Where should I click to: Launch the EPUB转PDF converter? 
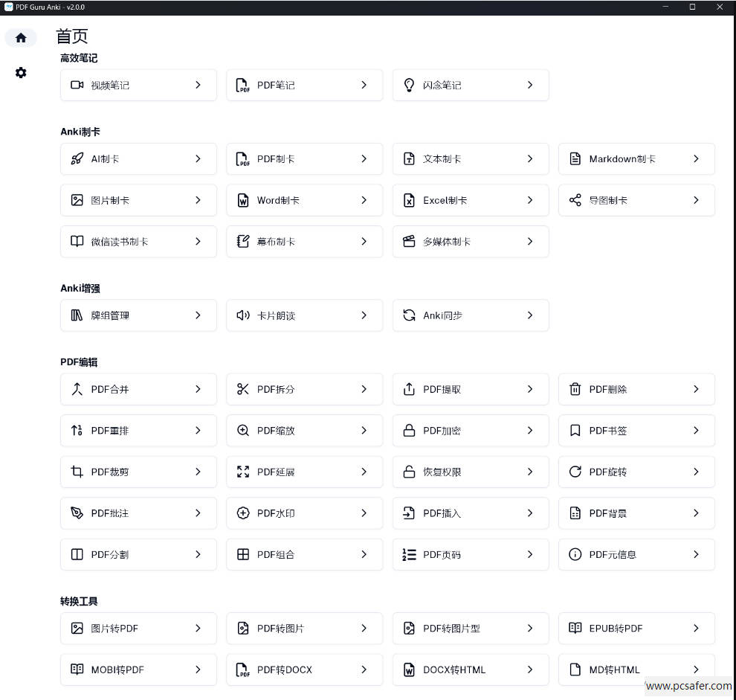[636, 629]
